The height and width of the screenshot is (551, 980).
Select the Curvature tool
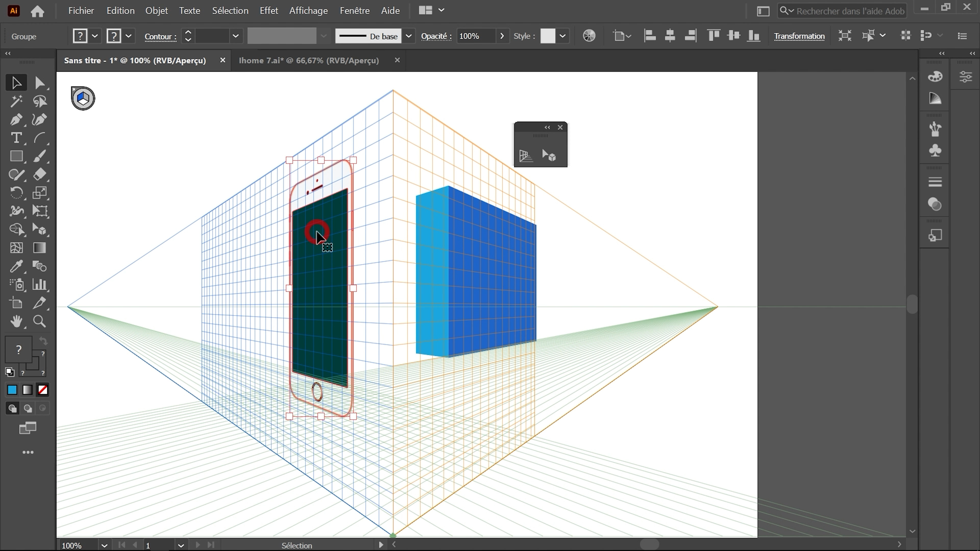tap(40, 119)
